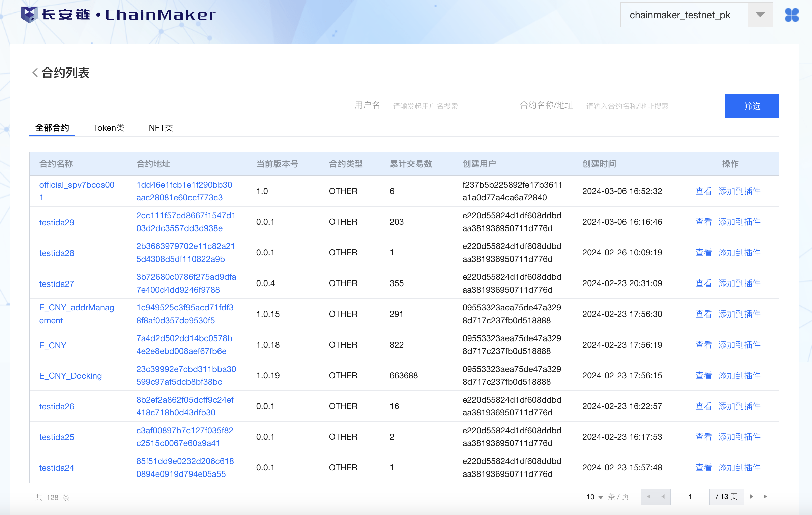Go to the next page arrow

click(751, 497)
